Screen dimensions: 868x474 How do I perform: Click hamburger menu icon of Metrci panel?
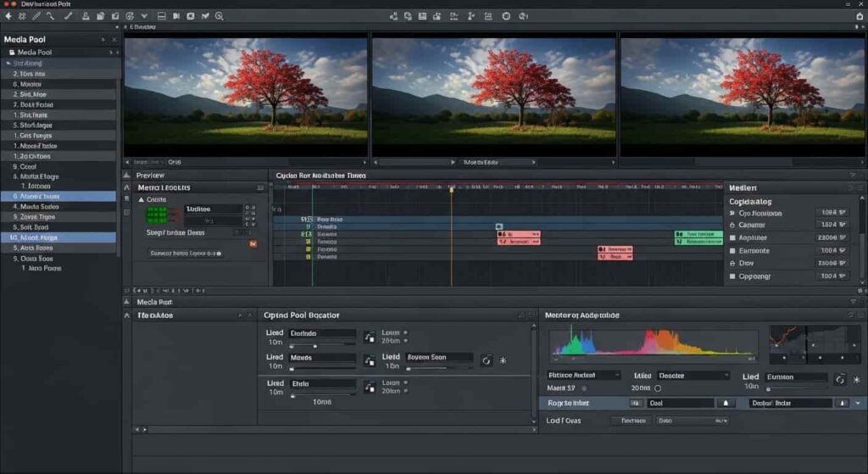click(x=260, y=187)
